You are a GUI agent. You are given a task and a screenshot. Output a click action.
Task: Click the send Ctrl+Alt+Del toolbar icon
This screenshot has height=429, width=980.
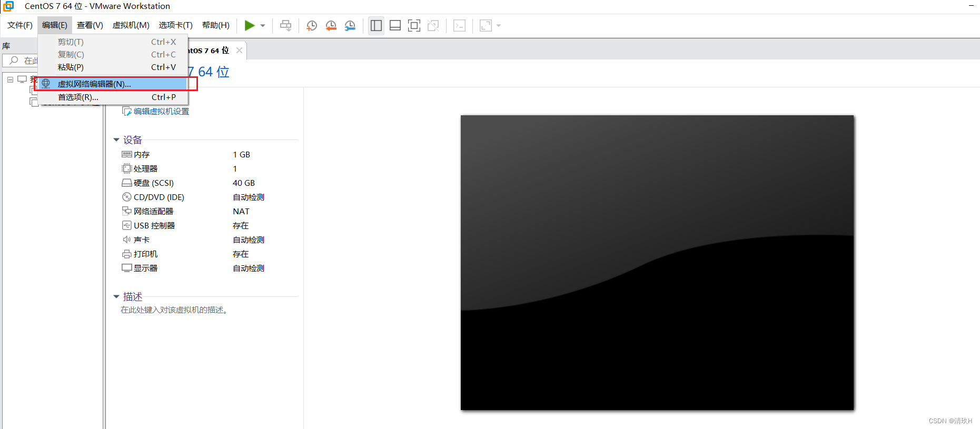(x=285, y=25)
